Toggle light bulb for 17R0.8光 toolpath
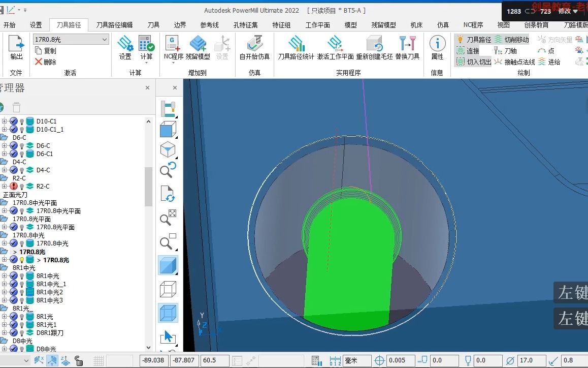This screenshot has width=588, height=368. coord(22,260)
